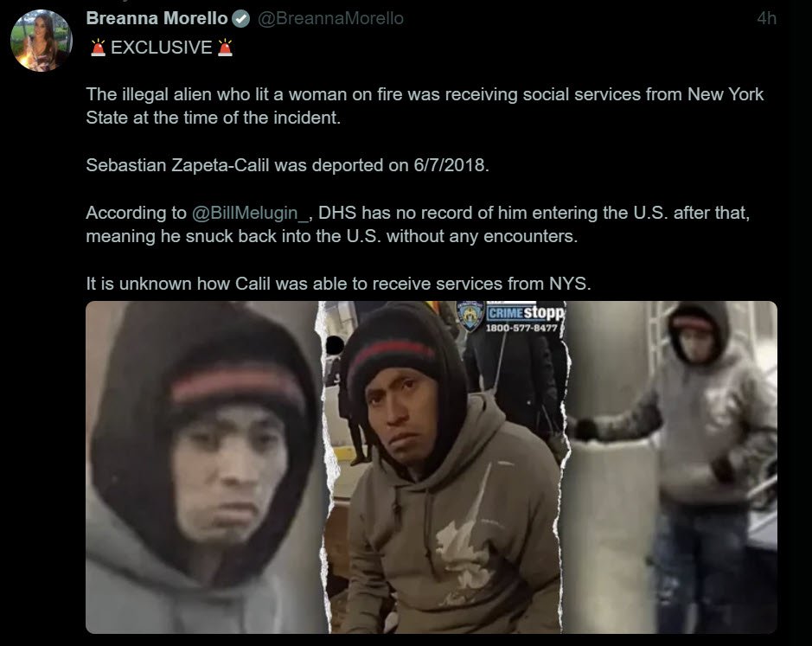This screenshot has width=812, height=646.
Task: Click the 1800-577-8477 phone number
Action: pos(521,328)
